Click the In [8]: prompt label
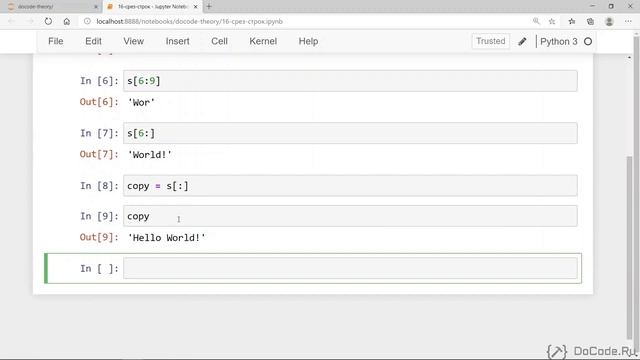 99,186
